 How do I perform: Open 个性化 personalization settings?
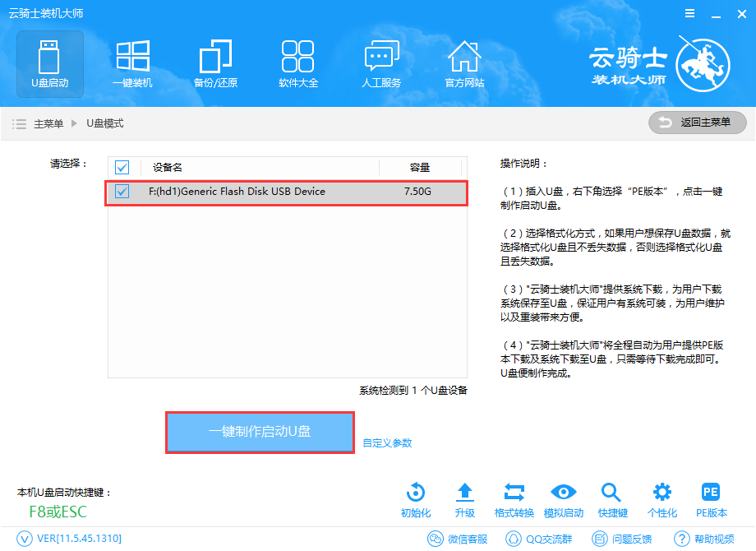tap(661, 499)
